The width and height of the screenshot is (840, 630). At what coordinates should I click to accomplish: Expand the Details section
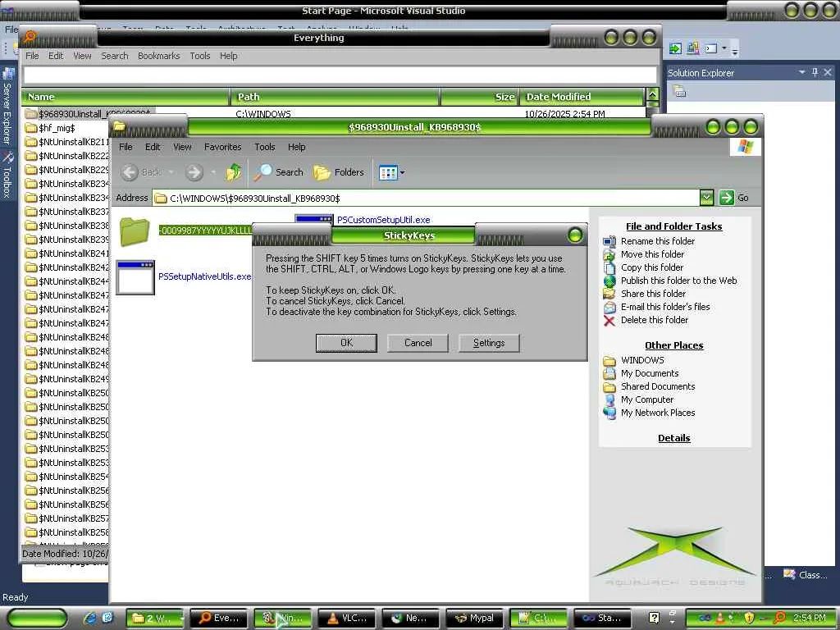coord(674,438)
